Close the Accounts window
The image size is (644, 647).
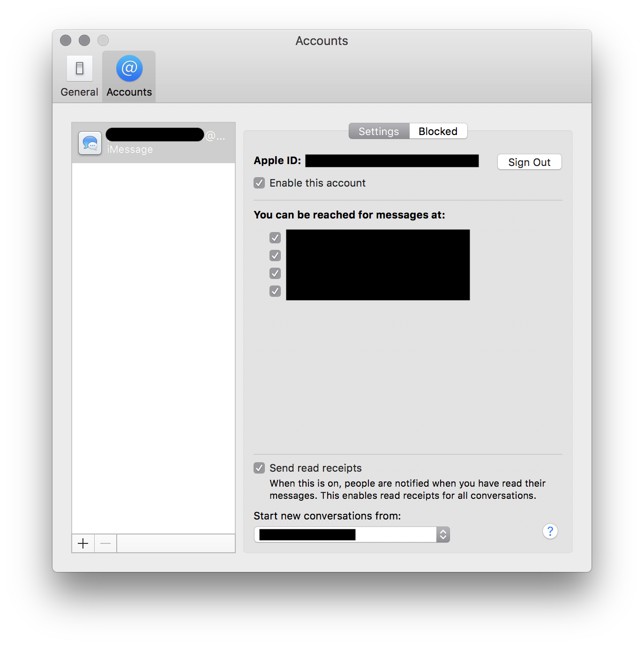(x=66, y=41)
